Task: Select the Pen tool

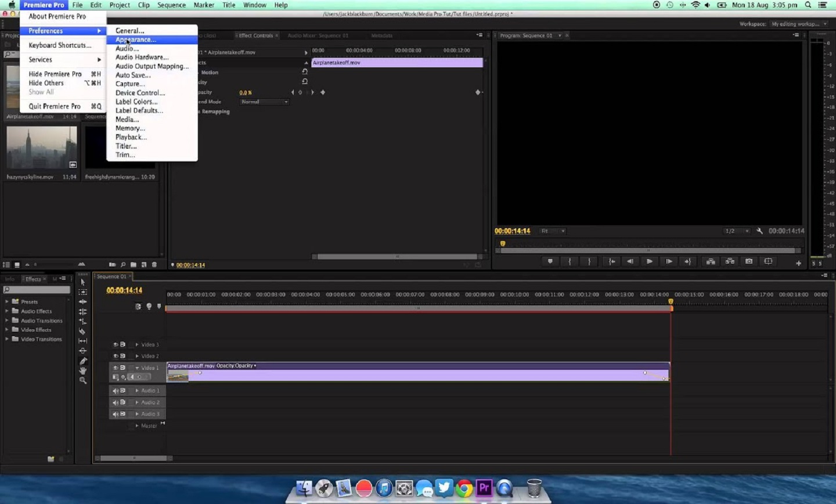Action: point(82,361)
